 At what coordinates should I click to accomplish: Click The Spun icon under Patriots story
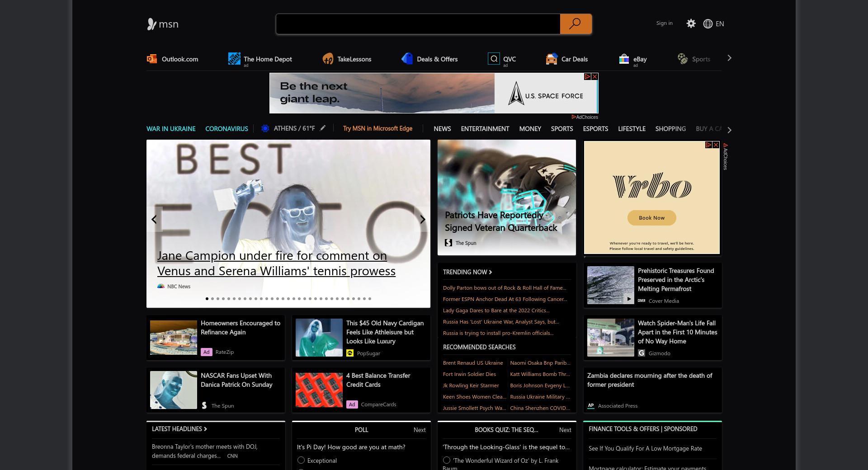click(x=448, y=243)
